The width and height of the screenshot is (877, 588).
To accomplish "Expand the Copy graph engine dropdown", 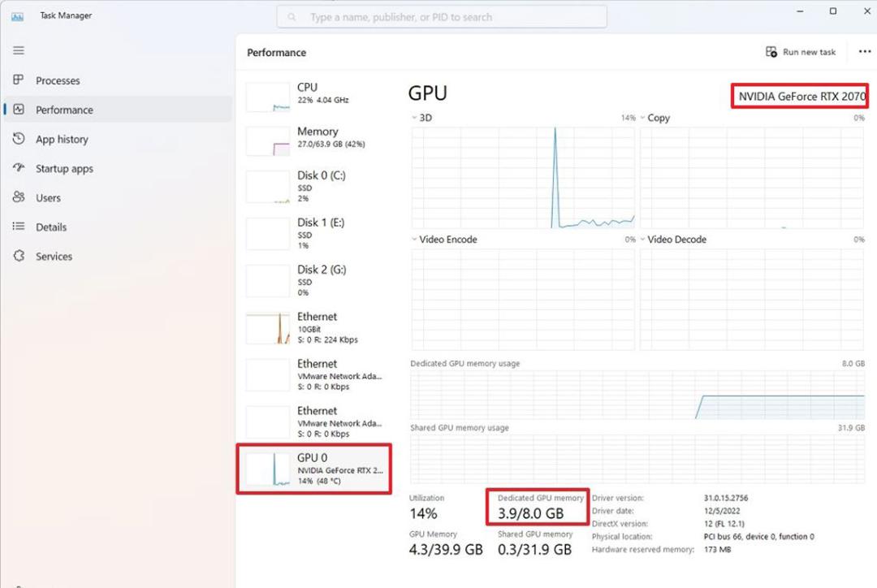I will (x=642, y=118).
